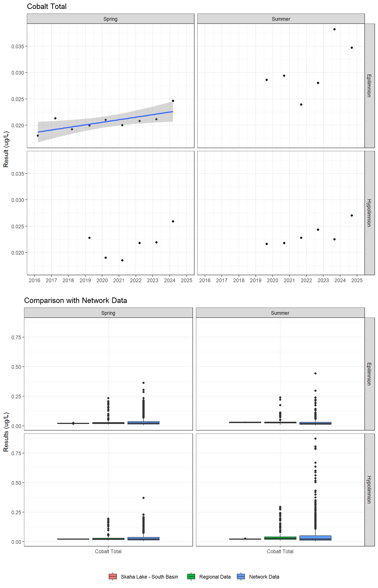
Task: Click the 'Comparison with Network Data' heading
Action: coord(76,300)
